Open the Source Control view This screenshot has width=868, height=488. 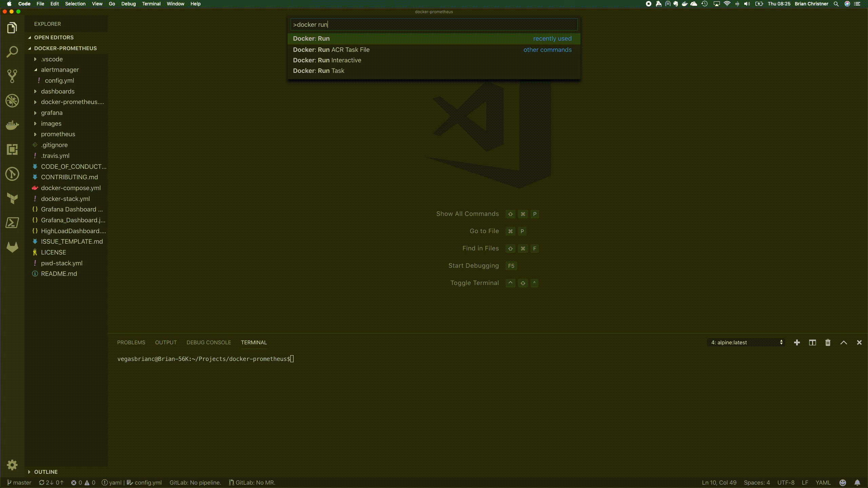click(x=12, y=76)
